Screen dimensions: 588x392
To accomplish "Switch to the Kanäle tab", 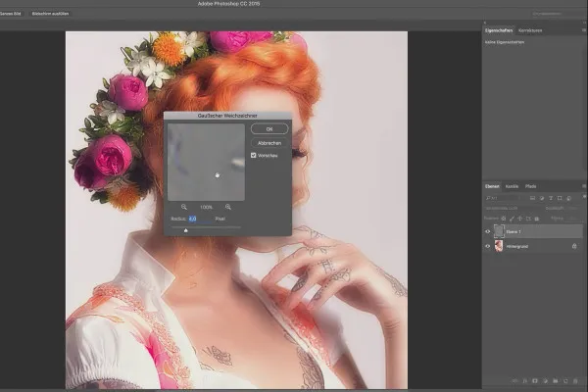I will coord(512,186).
